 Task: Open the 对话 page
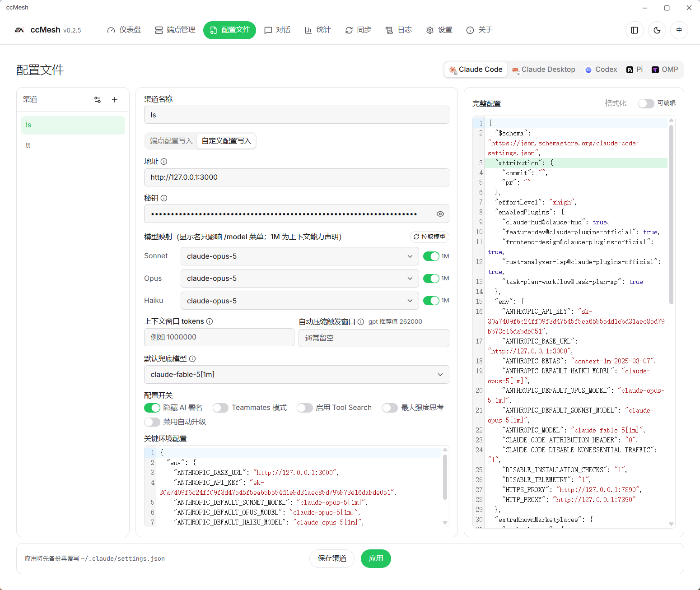click(277, 30)
